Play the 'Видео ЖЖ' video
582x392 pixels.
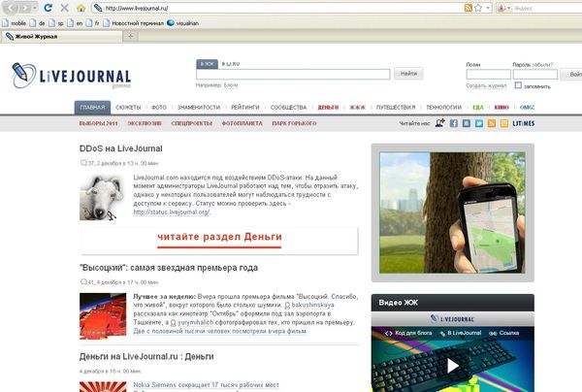(x=452, y=366)
